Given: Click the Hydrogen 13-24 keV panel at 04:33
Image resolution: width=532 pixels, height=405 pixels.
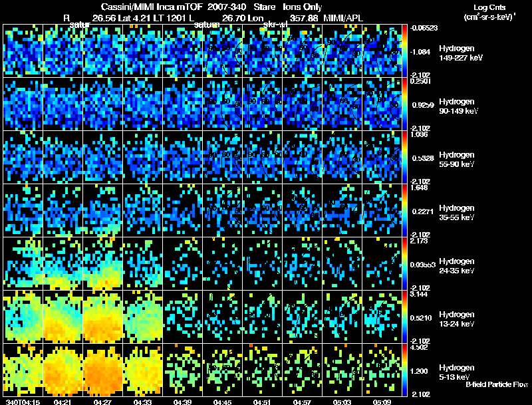Looking at the screenshot, I should coord(143,317).
